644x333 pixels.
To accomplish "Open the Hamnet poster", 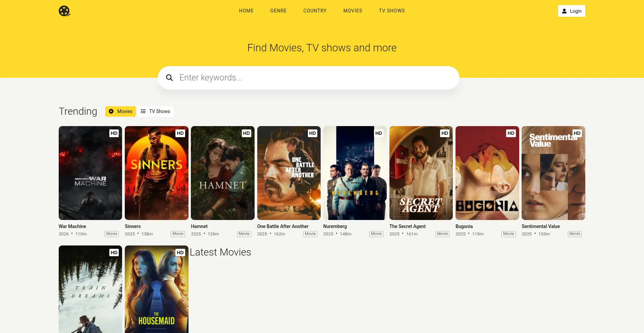I will [223, 173].
